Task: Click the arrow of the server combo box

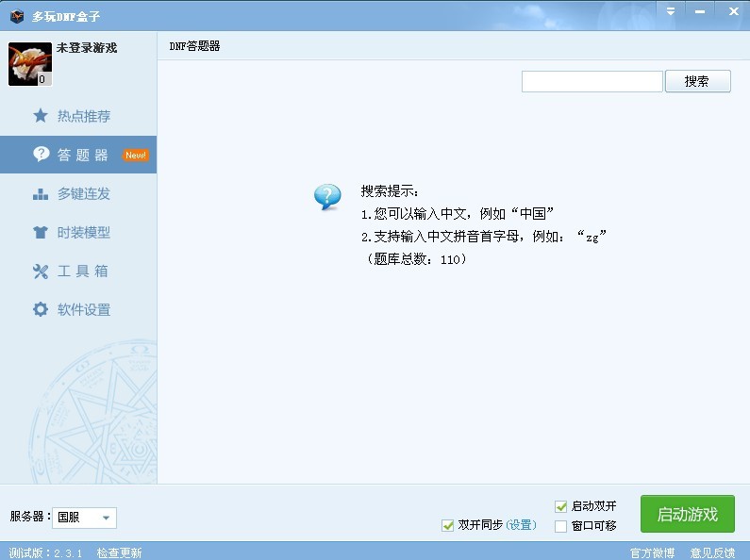Action: tap(107, 518)
